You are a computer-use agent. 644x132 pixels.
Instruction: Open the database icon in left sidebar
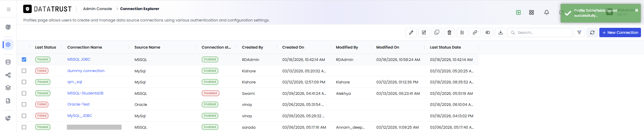8,62
